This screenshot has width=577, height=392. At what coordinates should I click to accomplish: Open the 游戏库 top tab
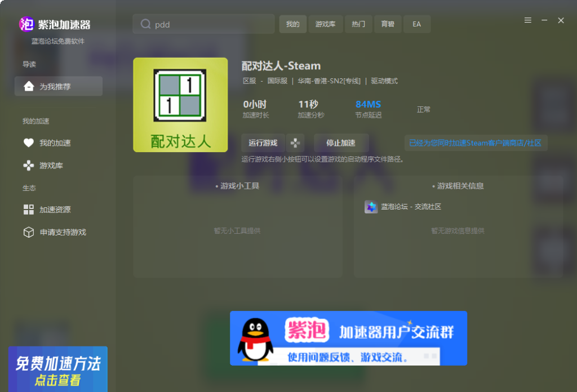[x=326, y=24]
